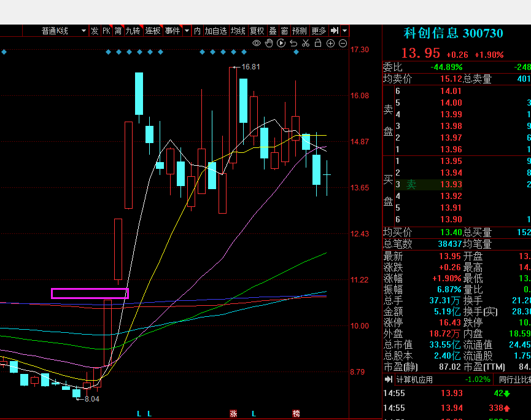This screenshot has height=420, width=531.
Task: Select the hand pan tool
Action: [269, 43]
